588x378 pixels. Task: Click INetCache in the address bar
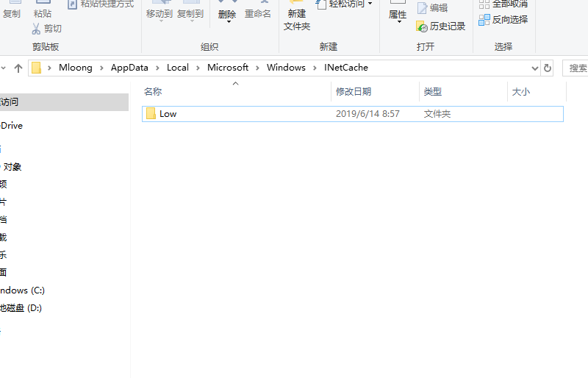coord(346,68)
